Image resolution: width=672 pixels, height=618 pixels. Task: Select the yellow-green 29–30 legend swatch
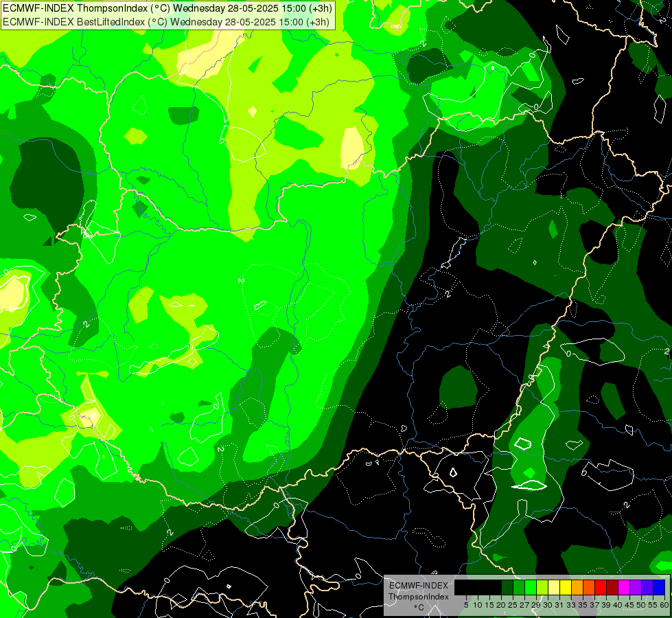542,587
